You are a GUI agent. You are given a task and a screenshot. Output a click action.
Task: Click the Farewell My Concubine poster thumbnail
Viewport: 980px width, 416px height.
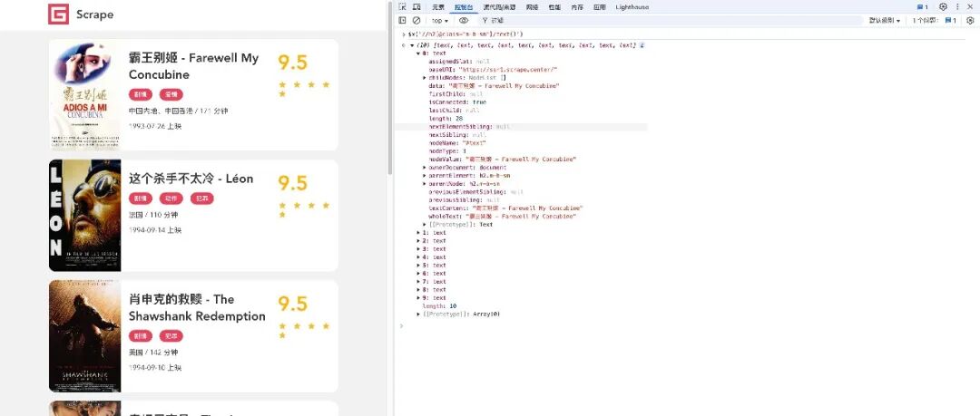tap(85, 95)
